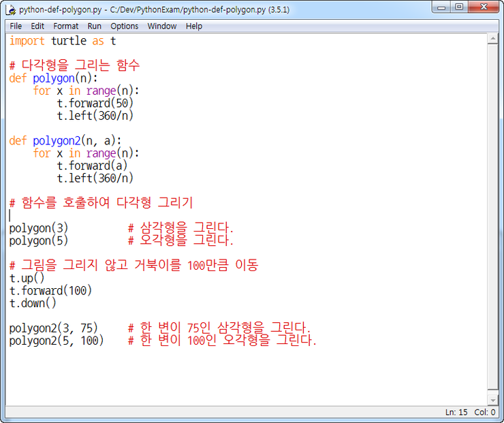Screen dimensions: 504x423
Task: Click the vertical scrollbar track
Action: coord(493,218)
